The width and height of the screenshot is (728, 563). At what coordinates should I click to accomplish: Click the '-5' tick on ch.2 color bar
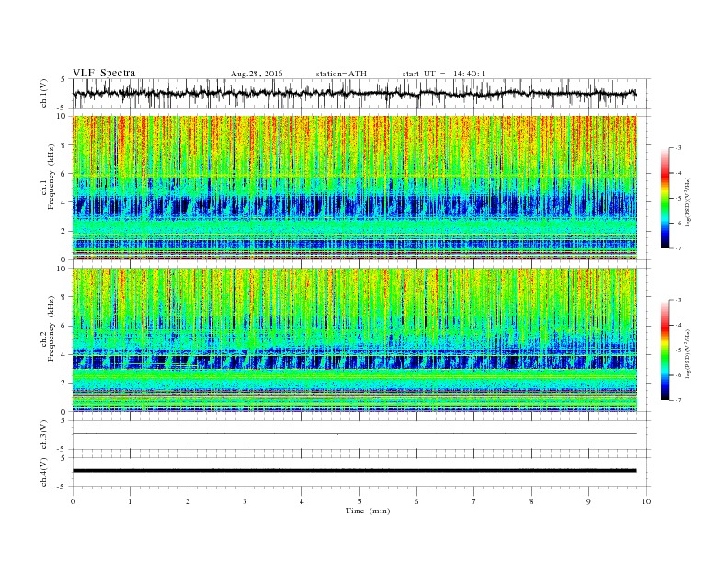coord(678,350)
